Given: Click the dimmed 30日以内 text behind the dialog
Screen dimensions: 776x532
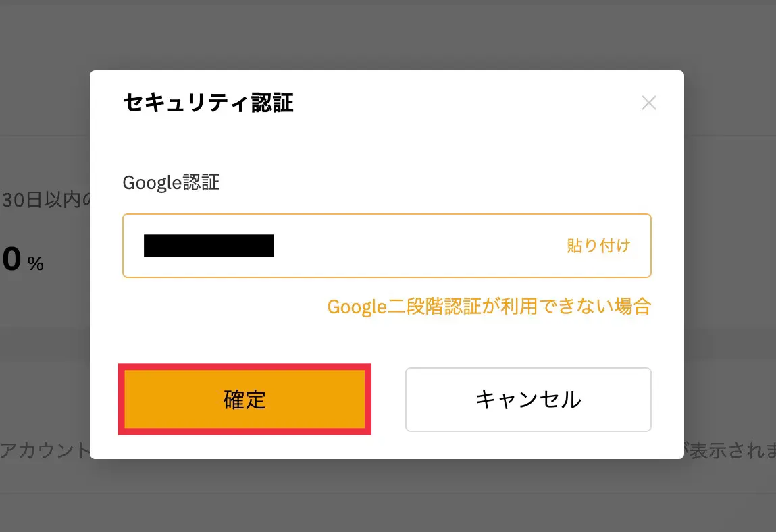Looking at the screenshot, I should point(45,201).
